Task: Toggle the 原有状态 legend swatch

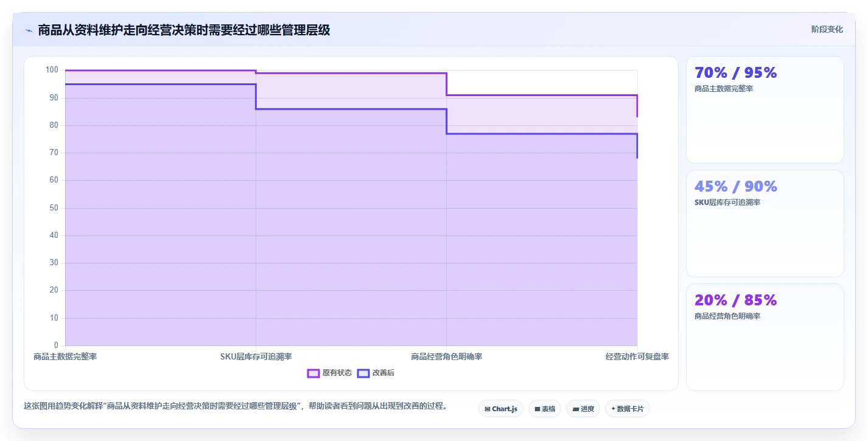Action: 313,373
